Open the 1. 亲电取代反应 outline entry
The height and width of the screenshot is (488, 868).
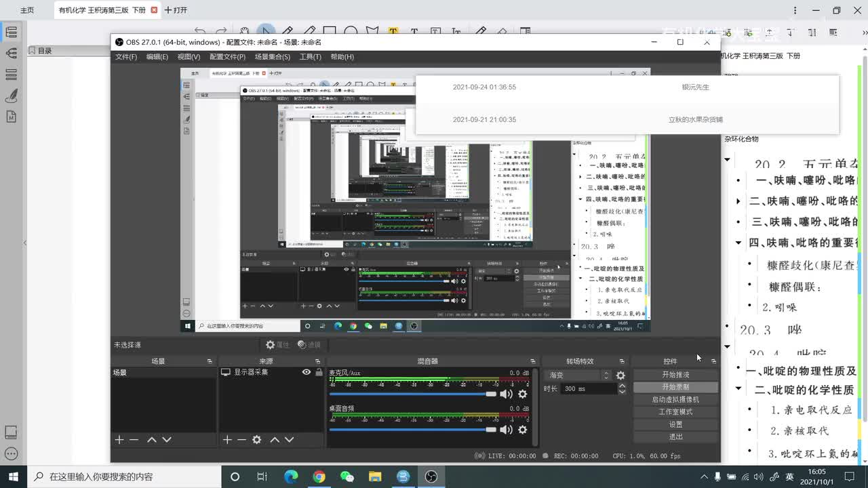[811, 410]
